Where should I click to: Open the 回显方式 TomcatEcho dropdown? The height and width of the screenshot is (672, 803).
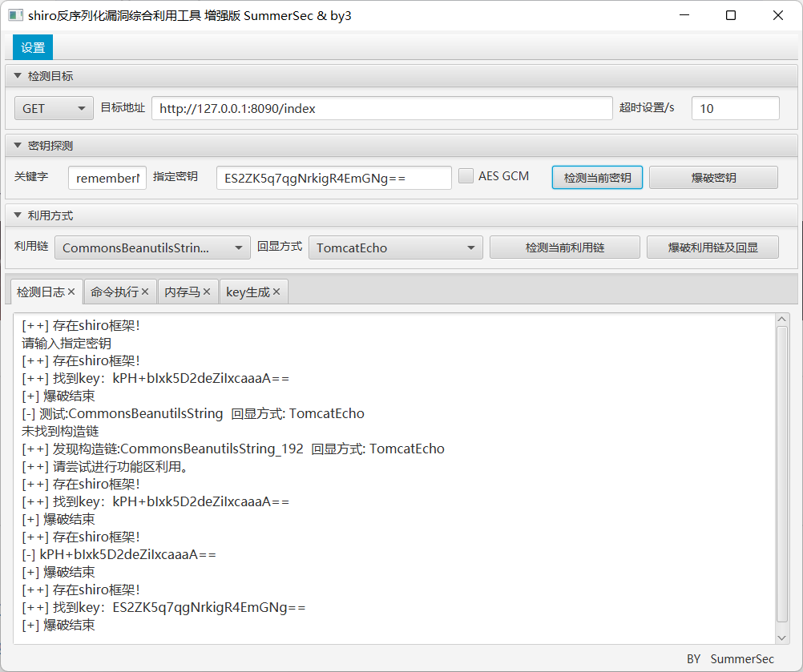coord(396,247)
